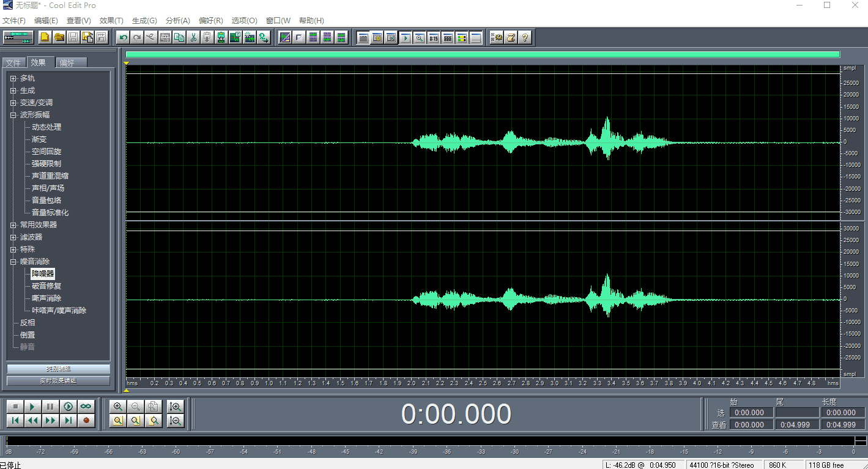Select the 动态处理 effect
This screenshot has width=868, height=469.
46,127
